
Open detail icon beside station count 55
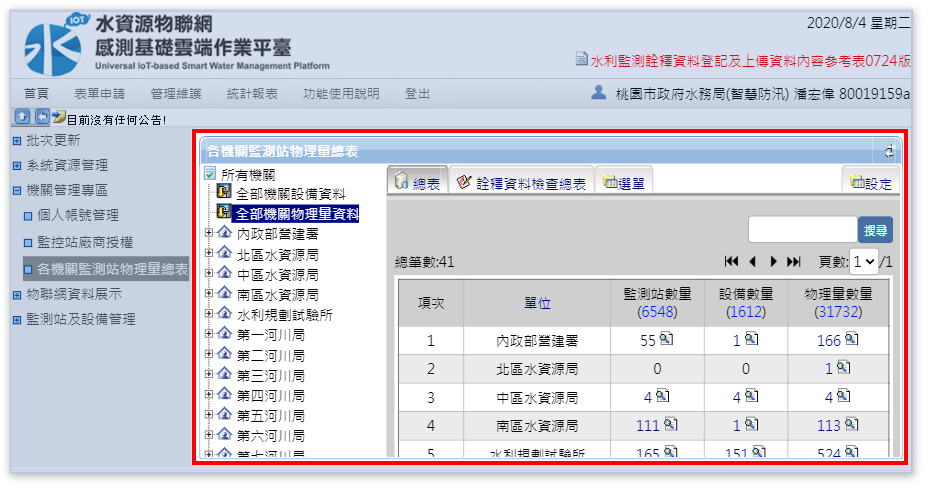click(666, 339)
